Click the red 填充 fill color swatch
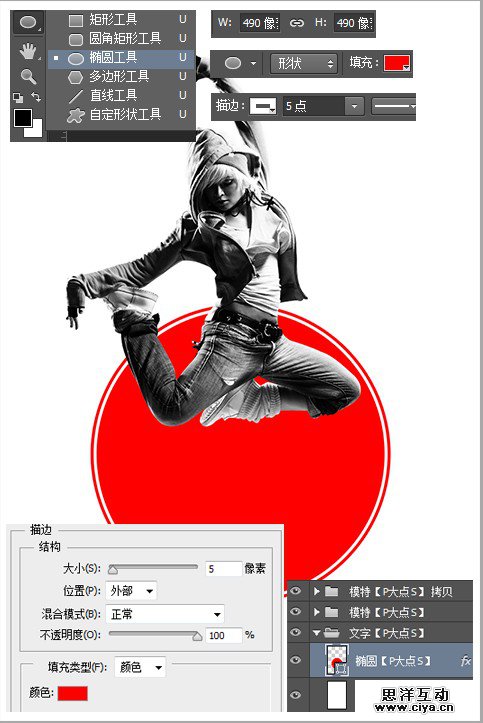This screenshot has height=723, width=483. click(397, 63)
